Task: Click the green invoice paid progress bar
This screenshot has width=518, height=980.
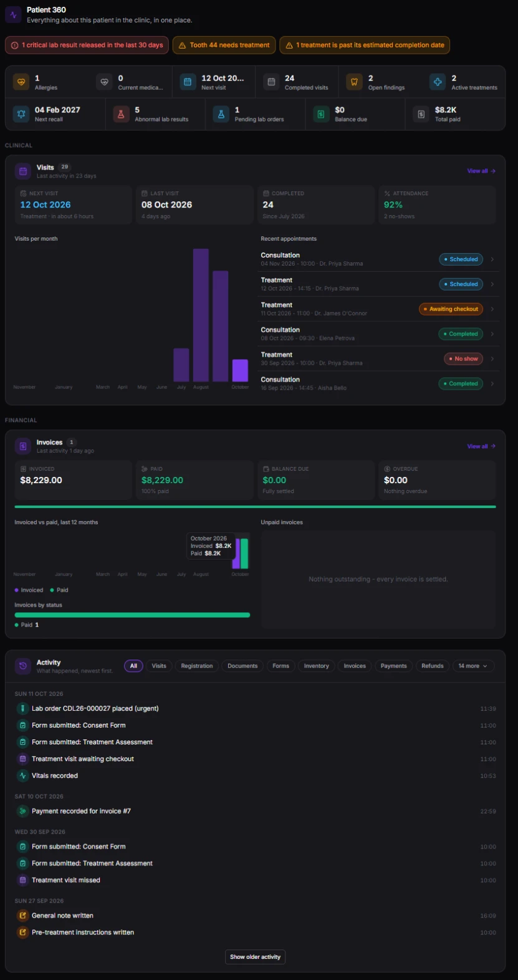Action: (255, 507)
